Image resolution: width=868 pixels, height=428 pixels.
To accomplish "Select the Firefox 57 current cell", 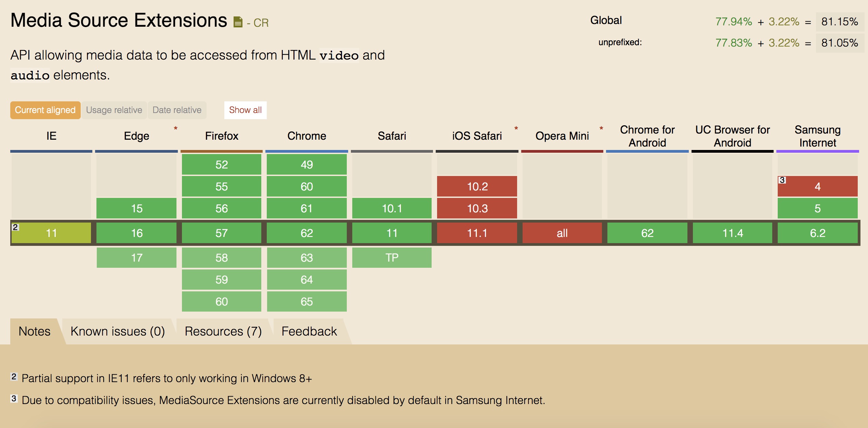I will (222, 233).
